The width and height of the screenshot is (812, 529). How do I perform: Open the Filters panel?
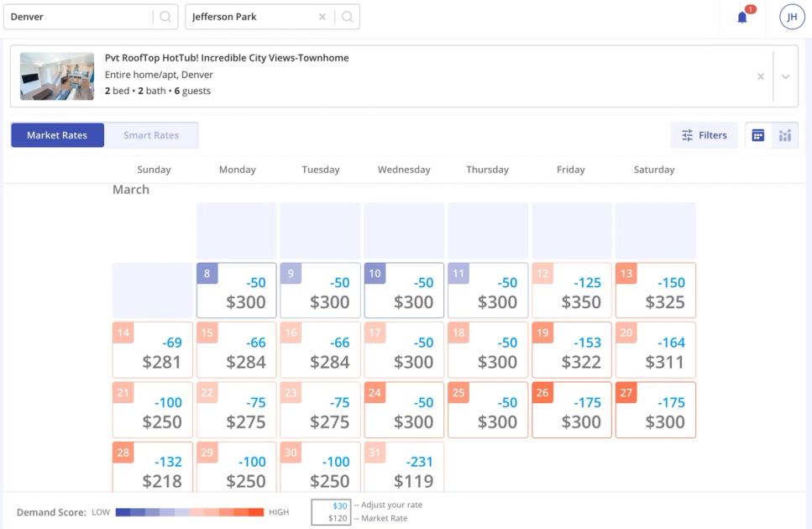704,134
